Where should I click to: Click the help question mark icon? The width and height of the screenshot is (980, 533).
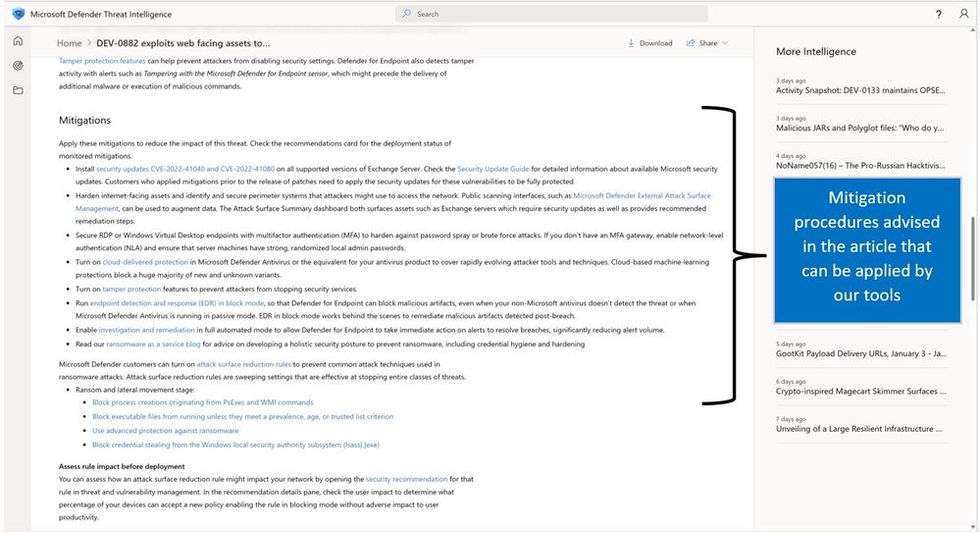pyautogui.click(x=938, y=15)
